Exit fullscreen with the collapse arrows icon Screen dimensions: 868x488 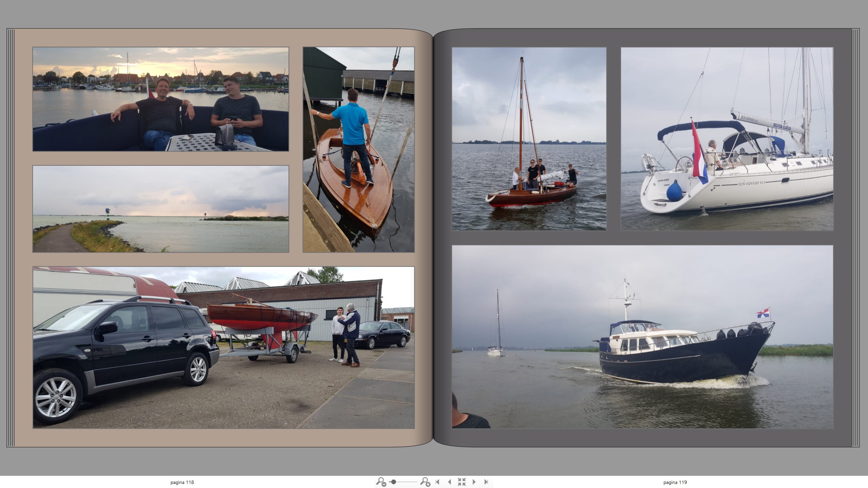(x=461, y=482)
